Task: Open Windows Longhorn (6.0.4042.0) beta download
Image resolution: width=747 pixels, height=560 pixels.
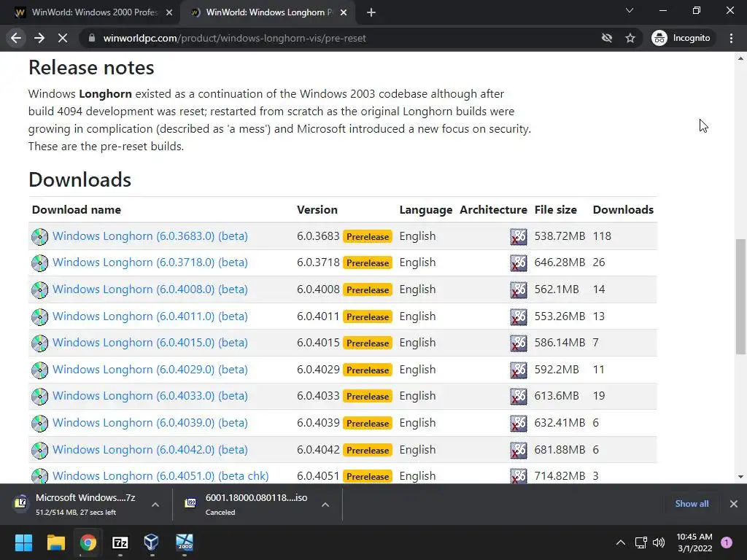Action: (x=150, y=449)
